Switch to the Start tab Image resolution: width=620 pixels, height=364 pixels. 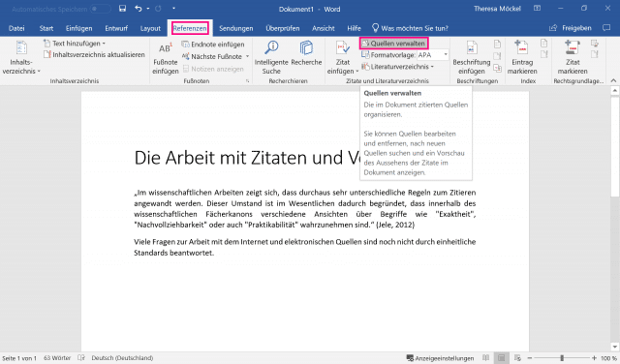46,28
